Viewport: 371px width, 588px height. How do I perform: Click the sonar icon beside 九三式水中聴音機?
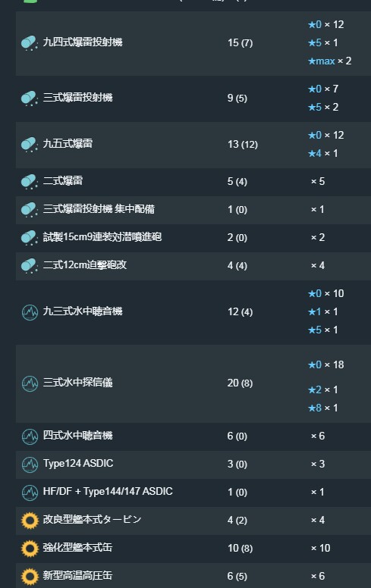tap(30, 312)
